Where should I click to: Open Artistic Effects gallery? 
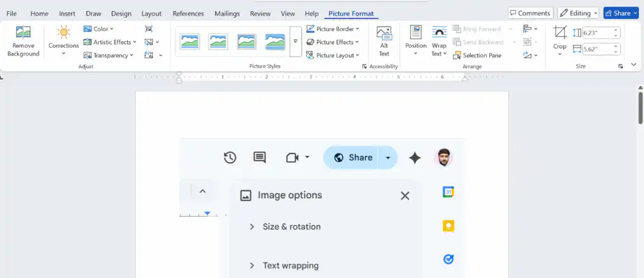(x=109, y=42)
